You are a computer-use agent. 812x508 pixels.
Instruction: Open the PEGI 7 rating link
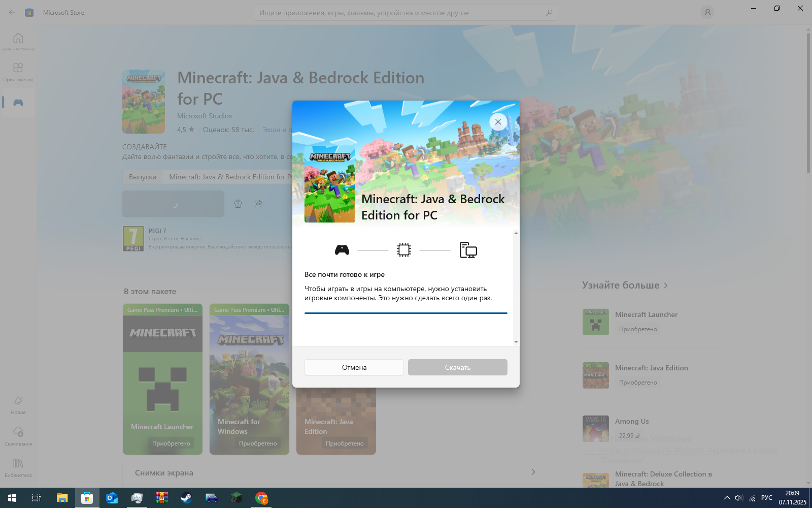157,231
